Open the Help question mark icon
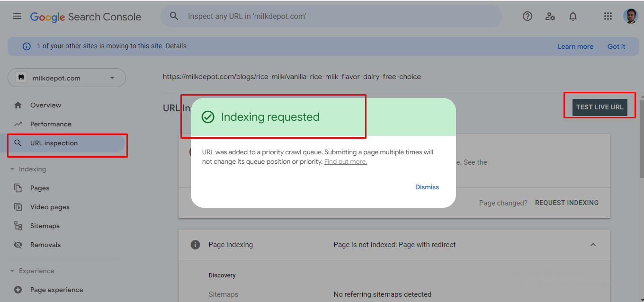The height and width of the screenshot is (302, 644). point(528,16)
